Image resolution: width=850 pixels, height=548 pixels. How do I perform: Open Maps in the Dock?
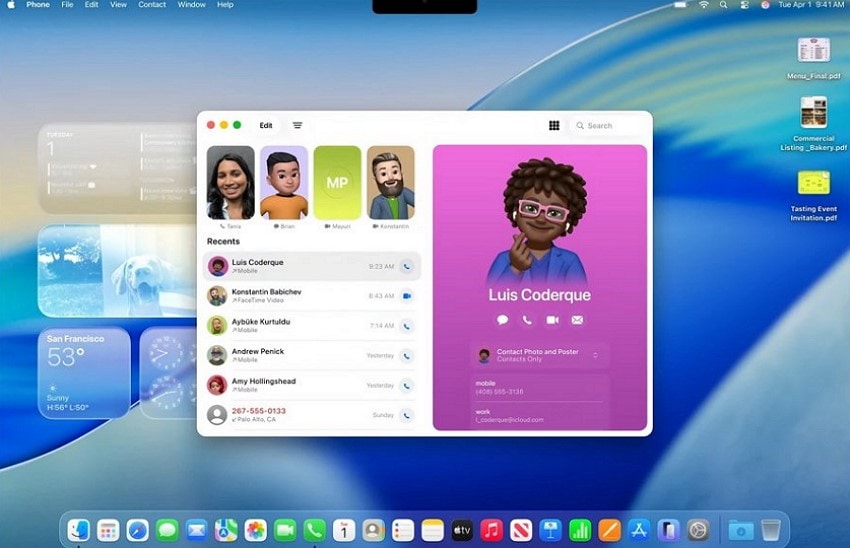pos(226,530)
